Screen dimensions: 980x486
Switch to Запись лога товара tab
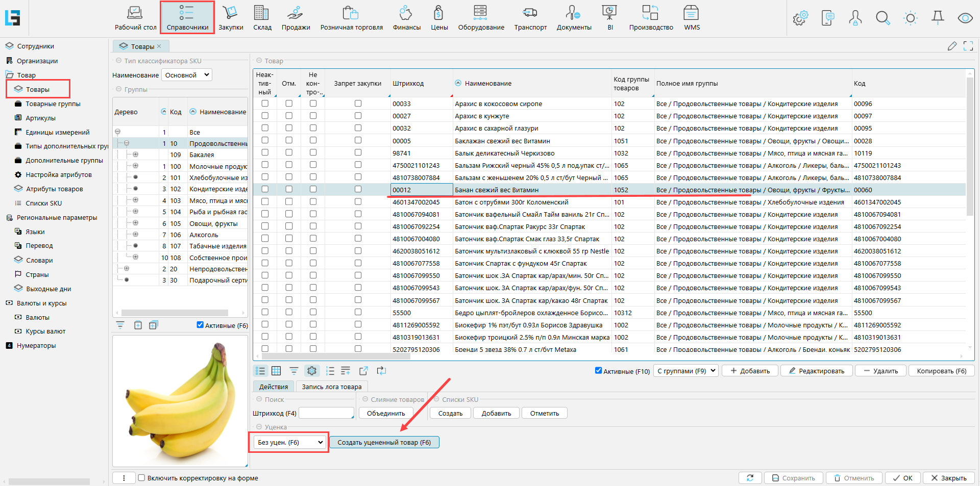(331, 387)
